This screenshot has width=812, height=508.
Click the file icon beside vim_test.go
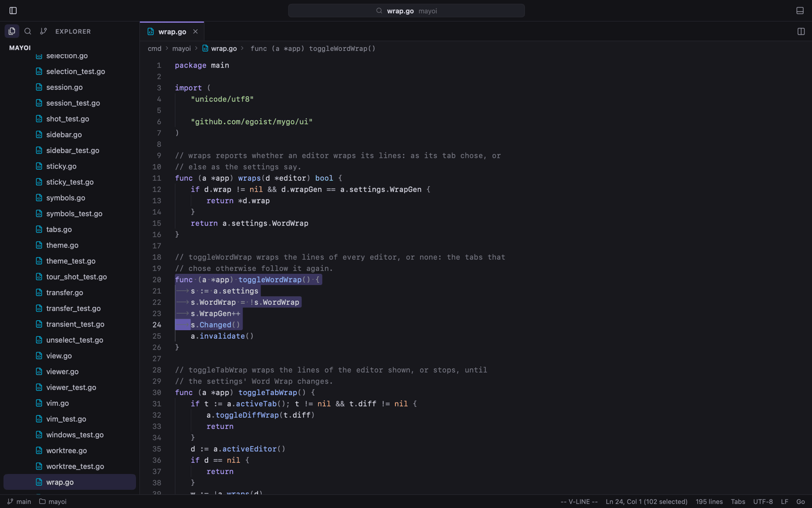[x=39, y=419]
